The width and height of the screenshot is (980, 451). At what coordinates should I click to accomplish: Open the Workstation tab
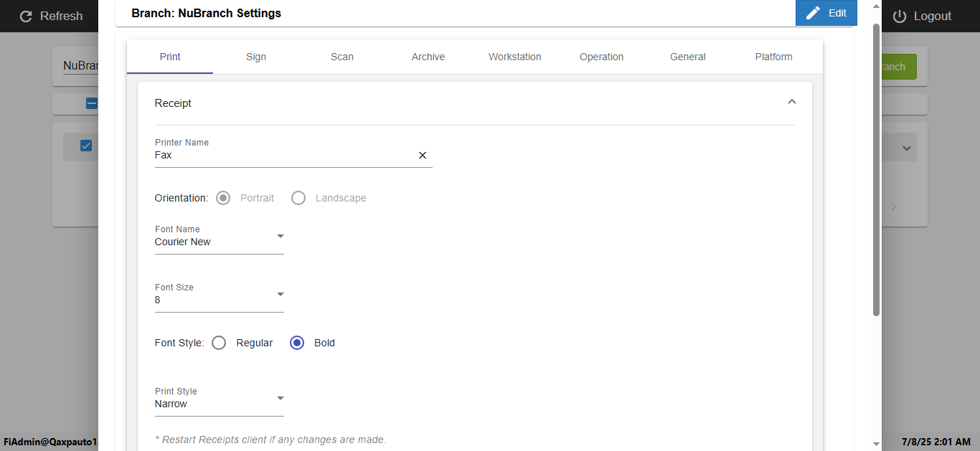pyautogui.click(x=514, y=57)
